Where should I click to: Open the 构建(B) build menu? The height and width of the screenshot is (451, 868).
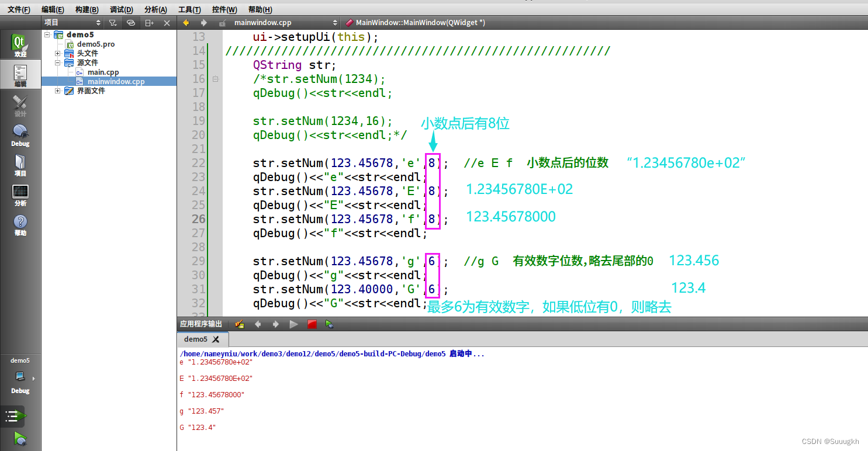coord(87,9)
